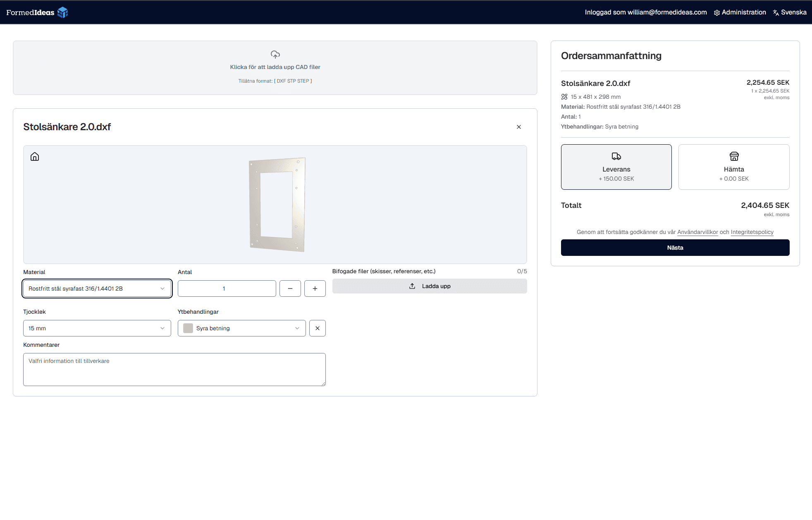Open the Integritetspolicy link
The height and width of the screenshot is (520, 812).
752,232
